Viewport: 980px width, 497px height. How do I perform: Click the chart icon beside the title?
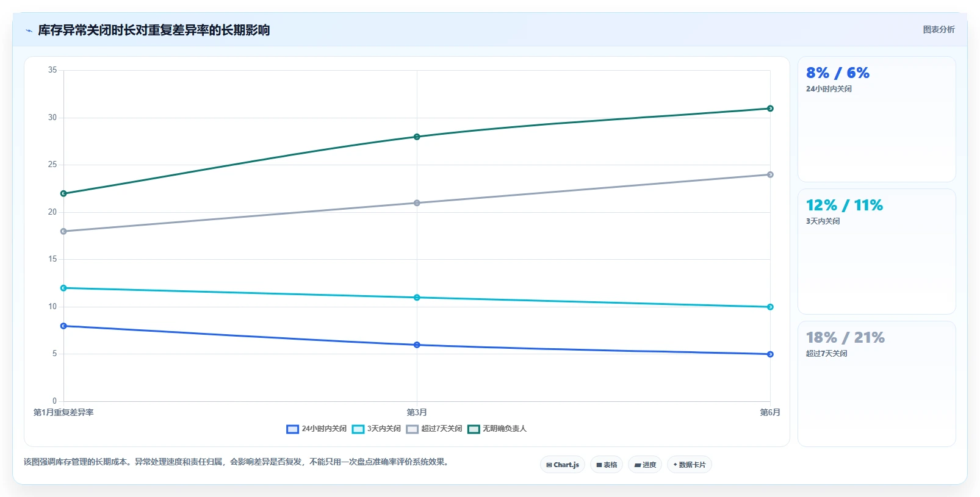tap(29, 30)
